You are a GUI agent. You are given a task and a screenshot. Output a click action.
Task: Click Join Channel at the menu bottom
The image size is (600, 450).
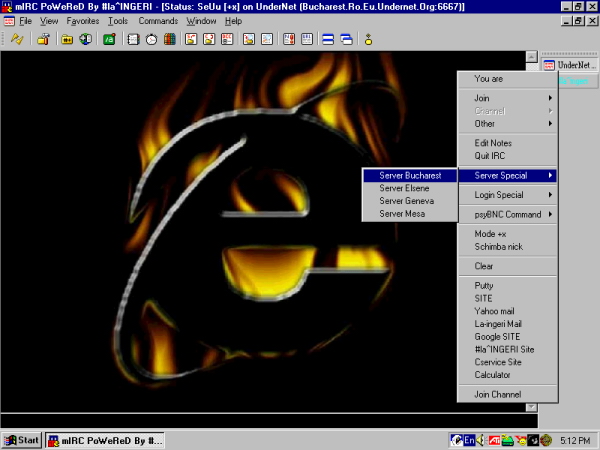pyautogui.click(x=507, y=394)
